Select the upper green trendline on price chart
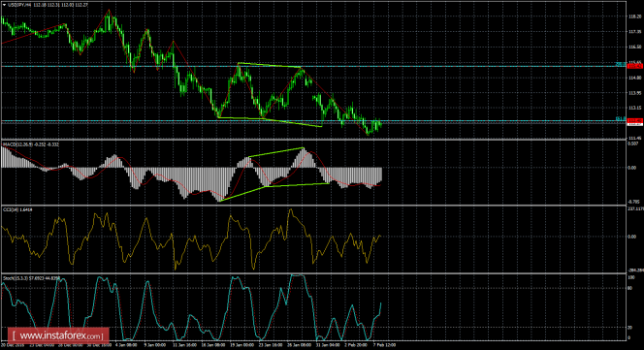 270,65
